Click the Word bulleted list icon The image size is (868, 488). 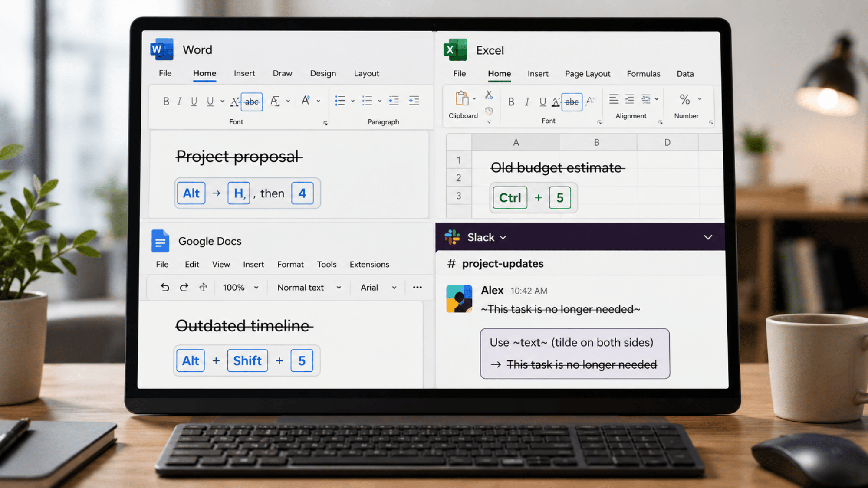click(340, 101)
